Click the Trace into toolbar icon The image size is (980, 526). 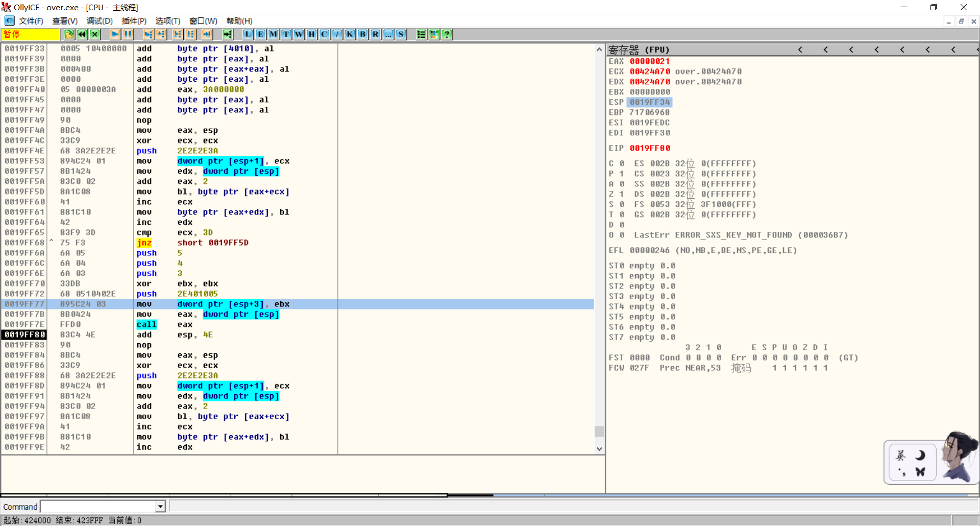pyautogui.click(x=177, y=34)
